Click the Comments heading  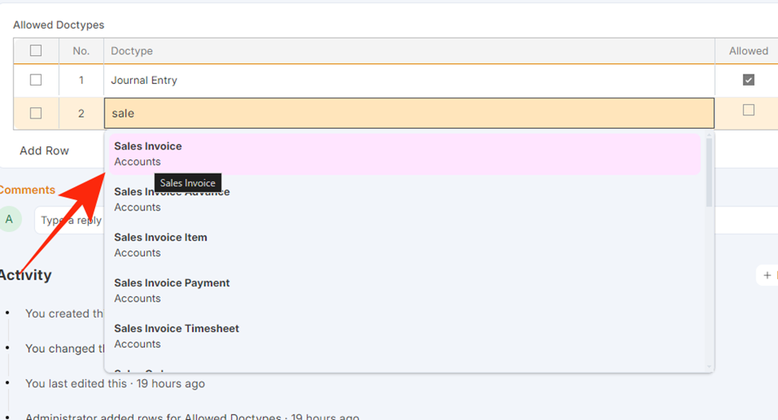click(x=27, y=190)
